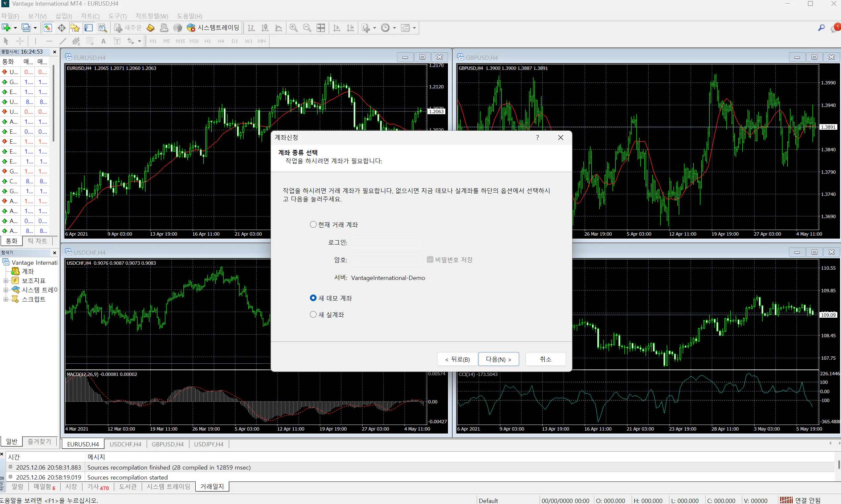Click the 다음(N) > button

pos(499,359)
